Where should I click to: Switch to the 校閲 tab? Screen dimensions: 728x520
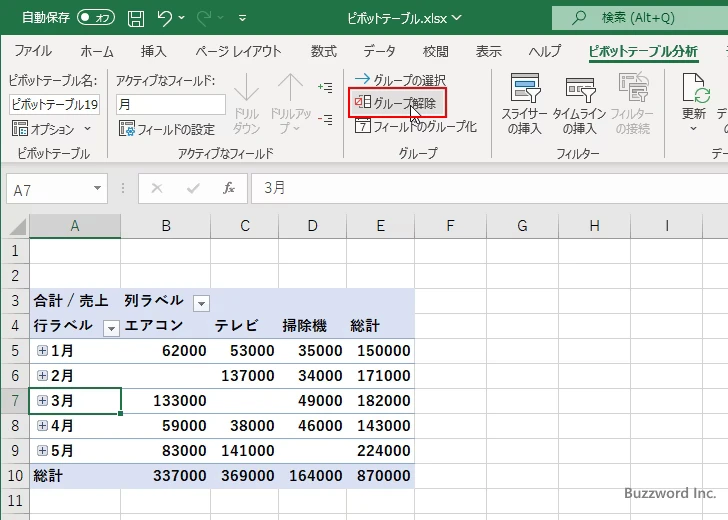[436, 51]
